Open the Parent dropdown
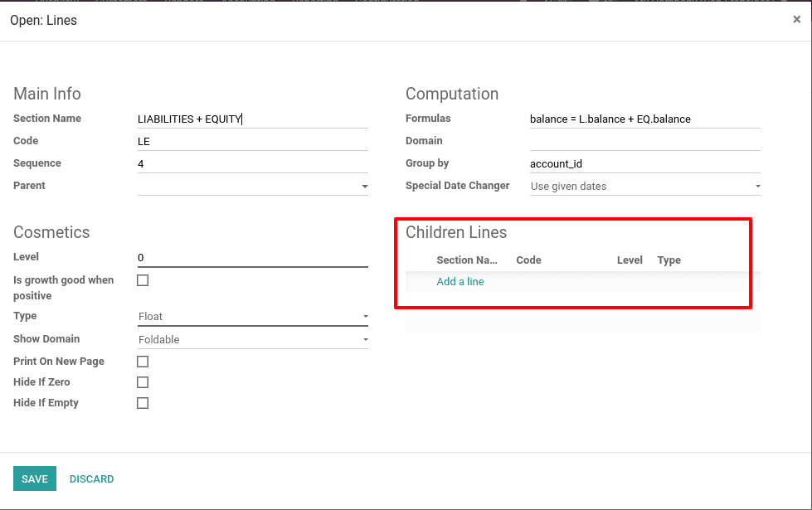 (253, 186)
